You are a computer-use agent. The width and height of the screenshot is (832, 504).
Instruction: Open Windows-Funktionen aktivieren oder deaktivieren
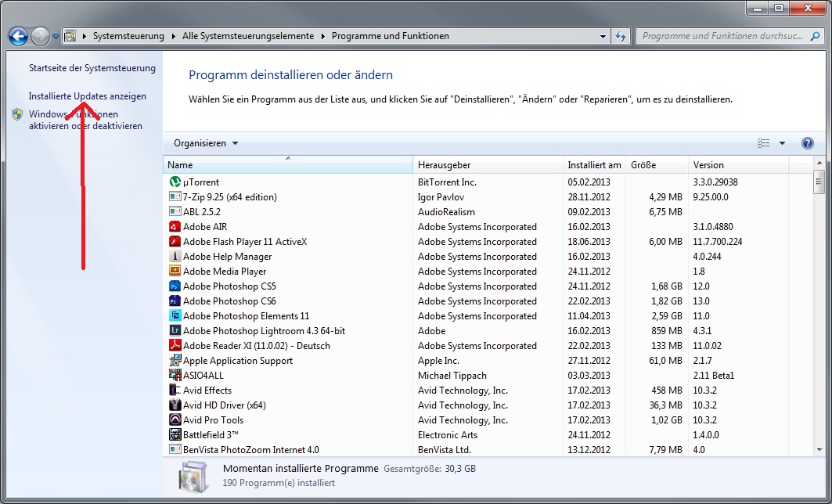[85, 120]
